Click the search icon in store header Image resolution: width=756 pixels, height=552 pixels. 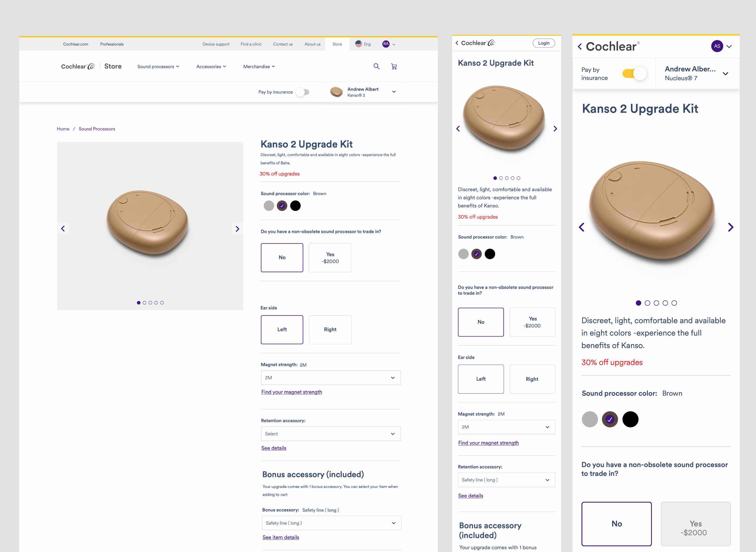376,66
